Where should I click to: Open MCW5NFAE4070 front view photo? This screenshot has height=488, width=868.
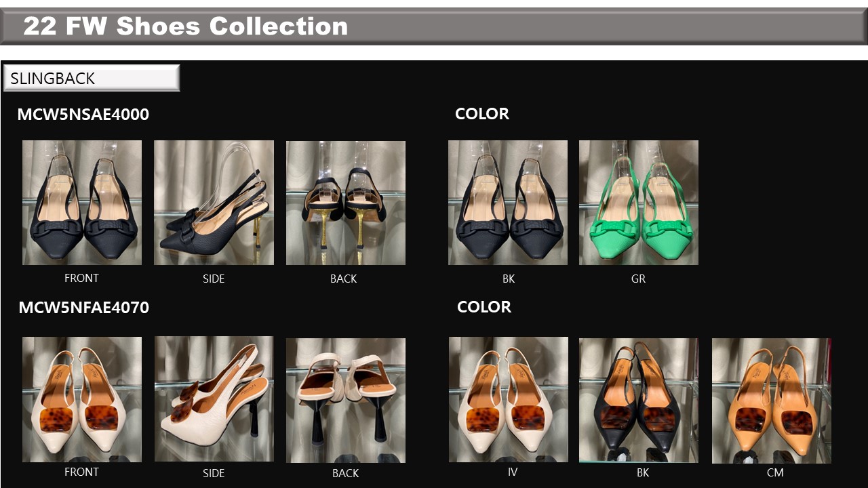(x=82, y=400)
